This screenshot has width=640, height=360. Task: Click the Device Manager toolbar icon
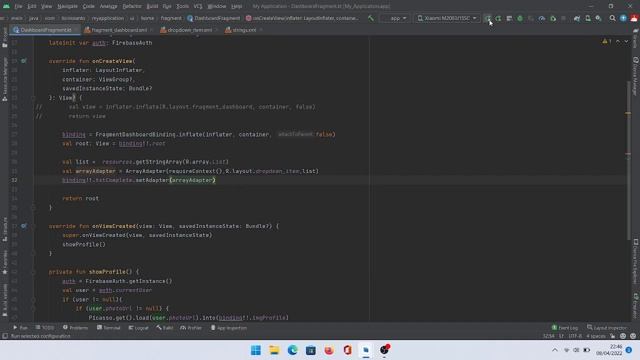(x=588, y=18)
